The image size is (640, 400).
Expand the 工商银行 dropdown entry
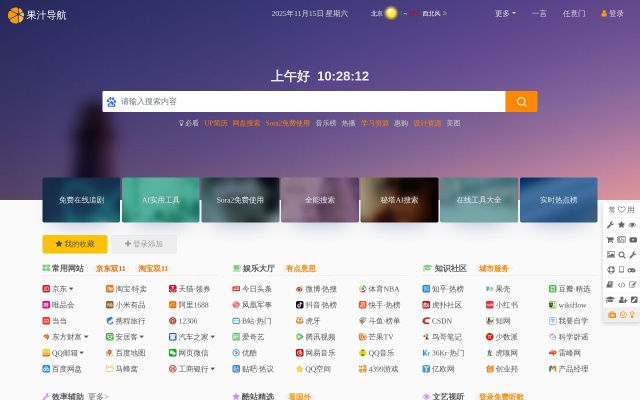pos(213,369)
